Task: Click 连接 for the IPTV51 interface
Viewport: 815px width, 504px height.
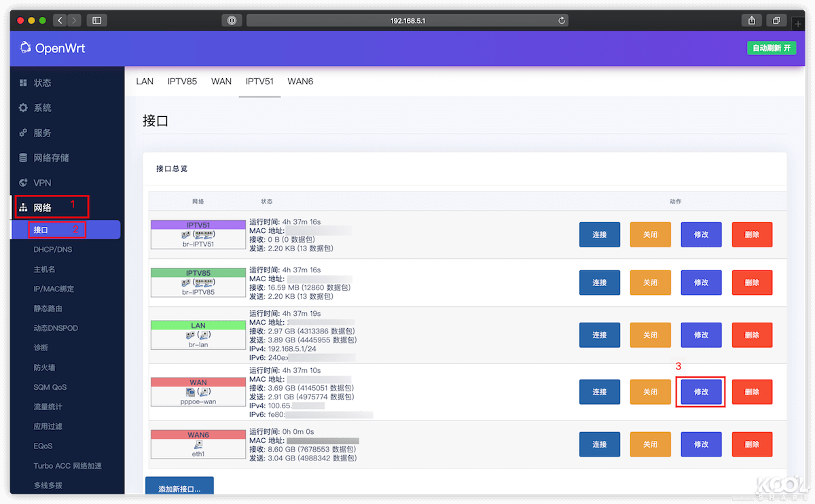Action: (599, 234)
